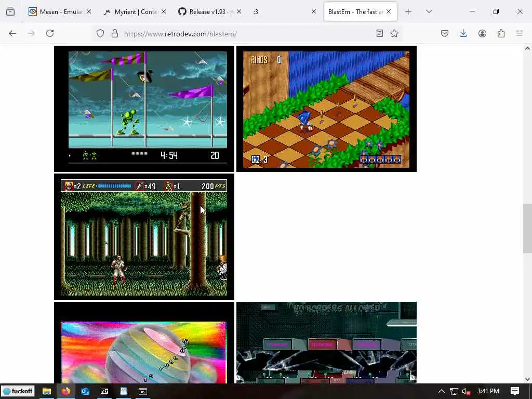Open the 3:41 PM clock

(488, 391)
